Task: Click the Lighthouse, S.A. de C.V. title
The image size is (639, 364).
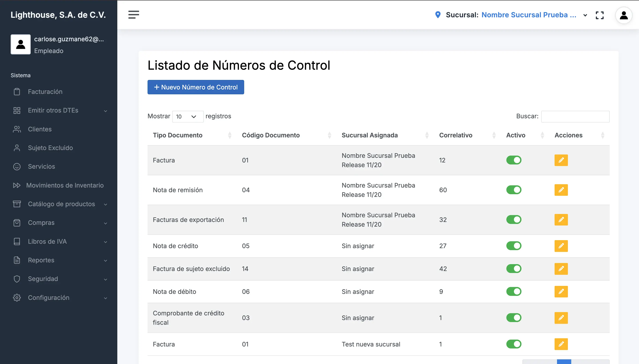Action: [58, 15]
